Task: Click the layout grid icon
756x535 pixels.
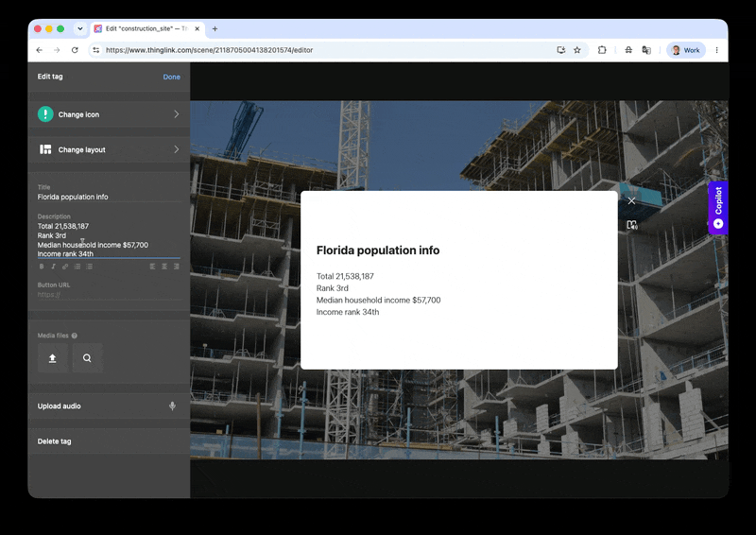Action: pos(45,149)
